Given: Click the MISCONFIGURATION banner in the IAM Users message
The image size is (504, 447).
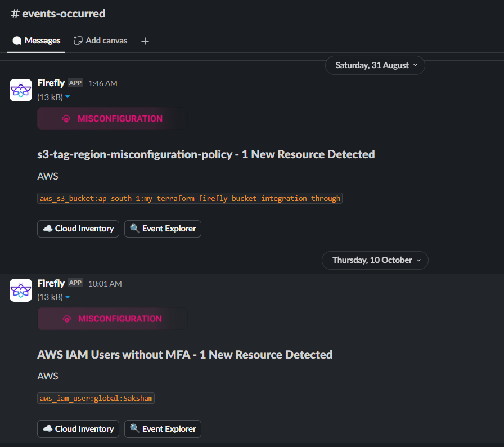Looking at the screenshot, I should (112, 319).
